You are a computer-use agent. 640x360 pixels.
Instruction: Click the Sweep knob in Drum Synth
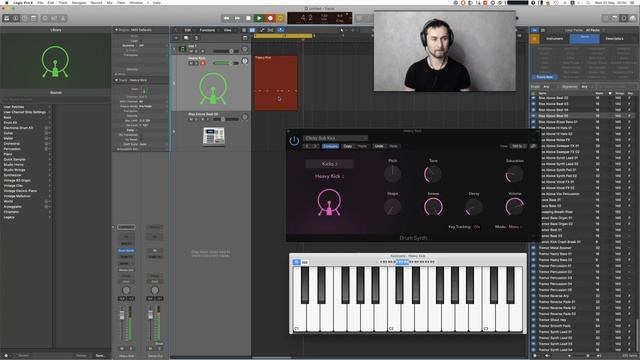coord(433,207)
